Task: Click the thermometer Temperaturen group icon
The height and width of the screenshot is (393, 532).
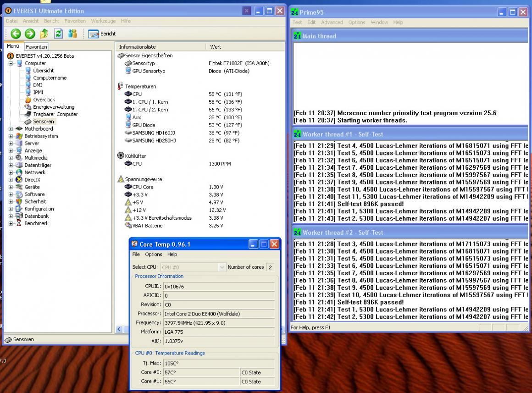Action: 120,86
